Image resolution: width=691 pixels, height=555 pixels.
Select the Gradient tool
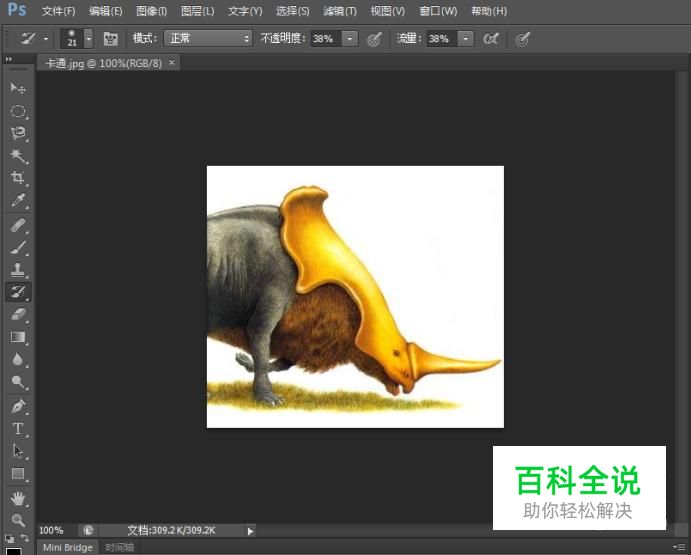tap(18, 337)
